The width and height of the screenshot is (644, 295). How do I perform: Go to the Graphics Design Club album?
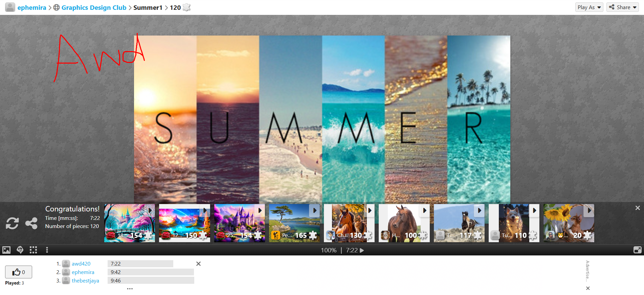[94, 7]
